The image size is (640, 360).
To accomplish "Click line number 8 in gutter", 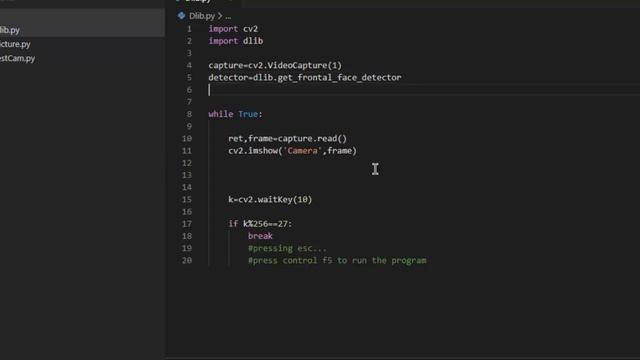I will (189, 114).
